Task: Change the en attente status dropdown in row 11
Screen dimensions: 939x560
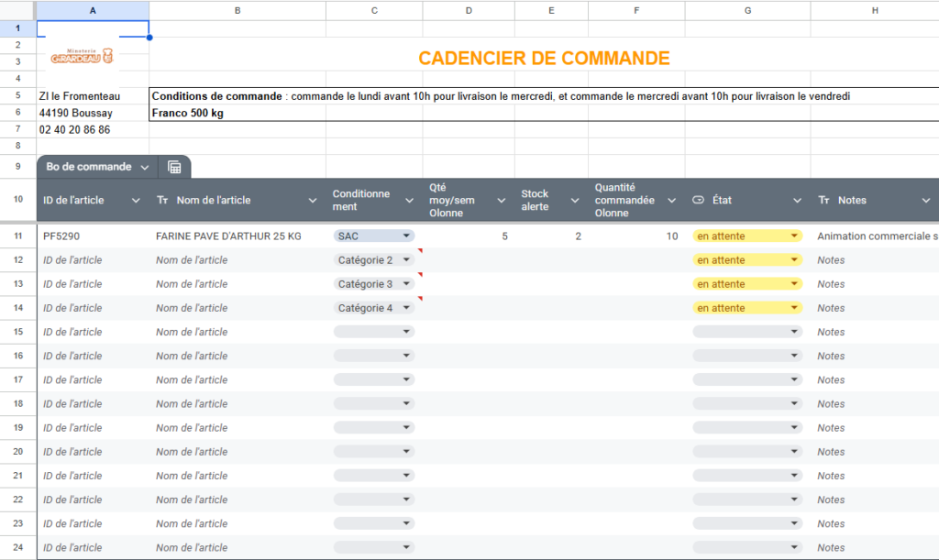Action: point(792,236)
